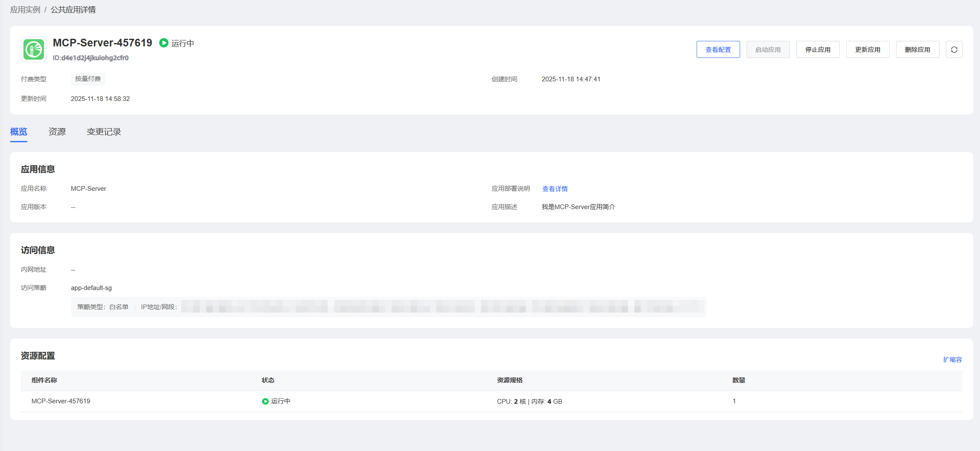Click the 启动应用 button
This screenshot has width=980, height=451.
(768, 49)
